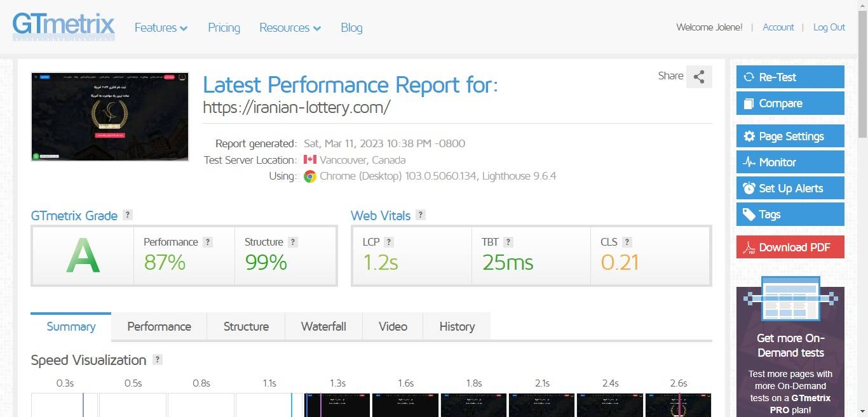Click the GTmetrix logo

[64, 26]
